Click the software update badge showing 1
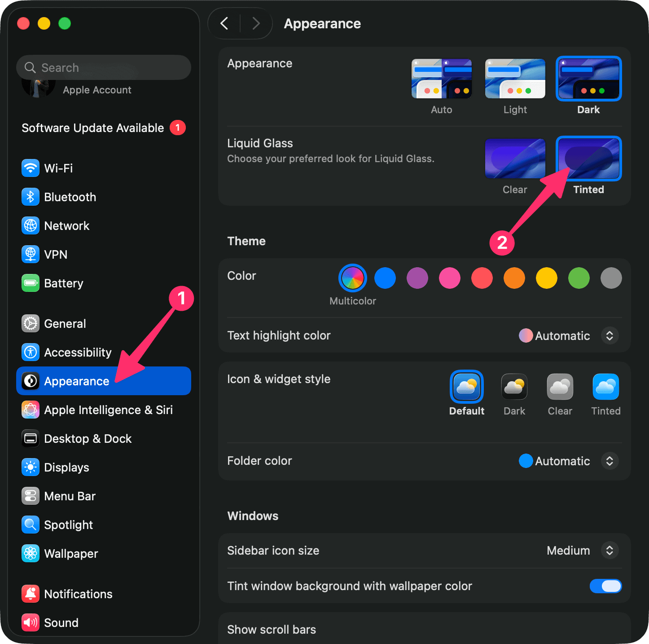 tap(178, 128)
